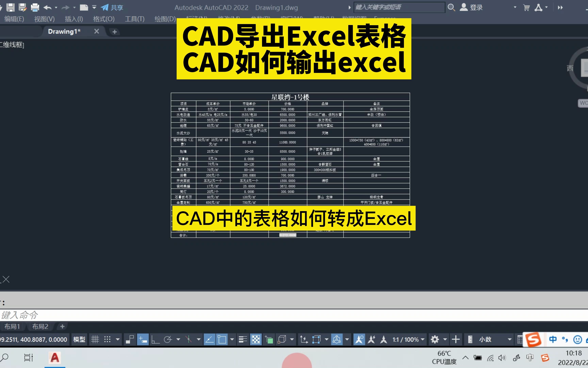Open the 1:1 / 100% annotation scale dropdown
This screenshot has width=588, height=368.
[x=409, y=339]
